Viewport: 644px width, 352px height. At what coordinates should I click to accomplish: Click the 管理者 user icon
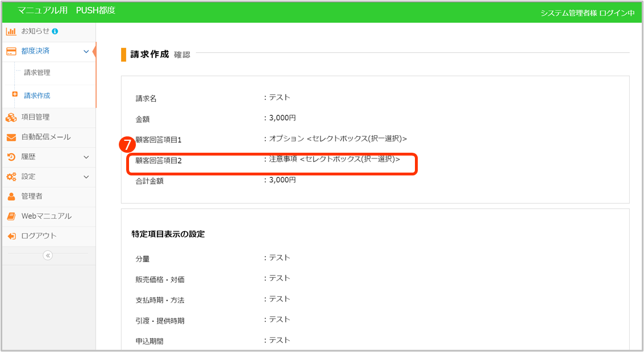[11, 196]
